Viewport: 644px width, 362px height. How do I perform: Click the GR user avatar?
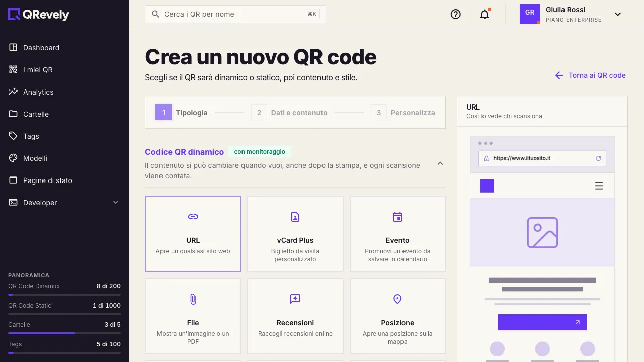tap(530, 14)
